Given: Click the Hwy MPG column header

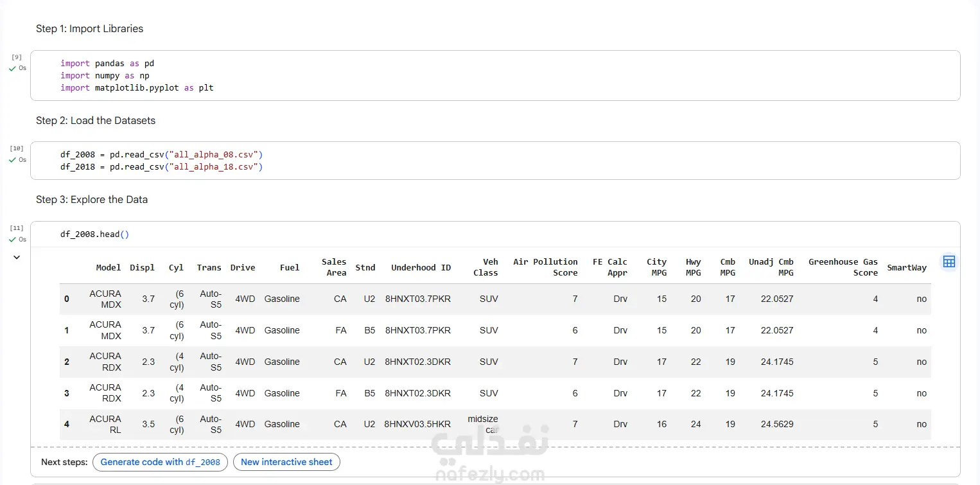Looking at the screenshot, I should (x=694, y=267).
